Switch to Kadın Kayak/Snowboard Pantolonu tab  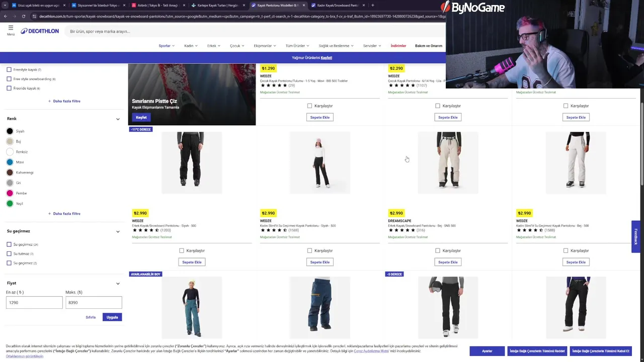tap(338, 5)
